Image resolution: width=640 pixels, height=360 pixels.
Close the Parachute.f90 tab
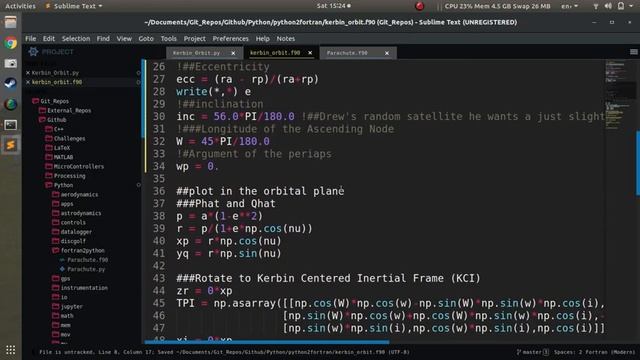click(387, 53)
